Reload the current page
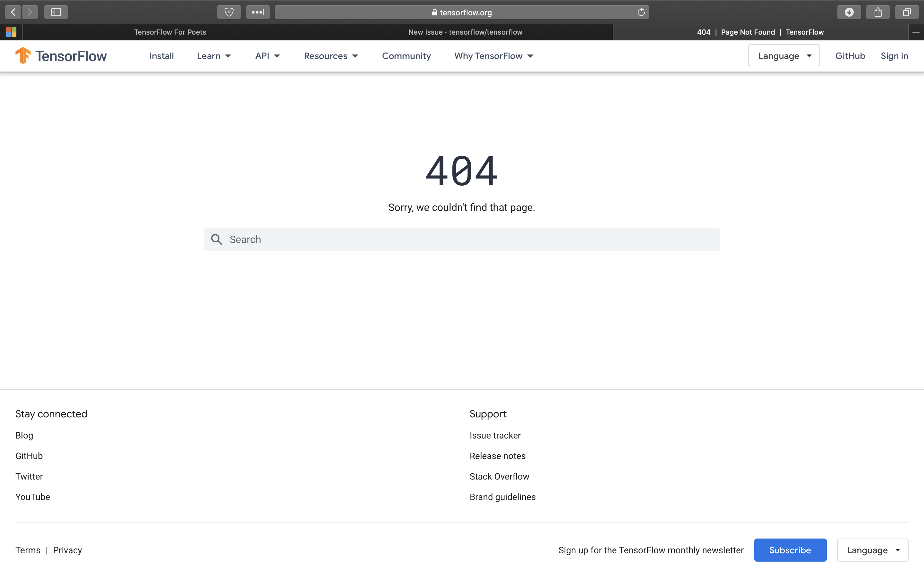 pos(641,12)
